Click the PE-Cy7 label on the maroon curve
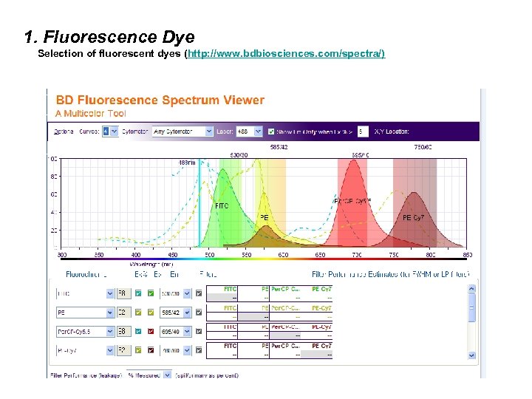532x399 pixels. pos(413,217)
